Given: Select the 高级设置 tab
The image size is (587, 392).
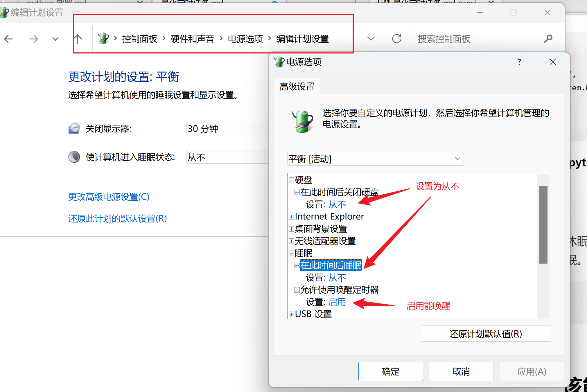Looking at the screenshot, I should [297, 87].
